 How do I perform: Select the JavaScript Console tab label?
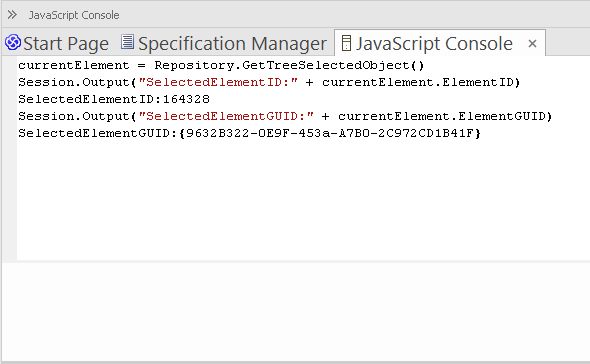click(434, 44)
